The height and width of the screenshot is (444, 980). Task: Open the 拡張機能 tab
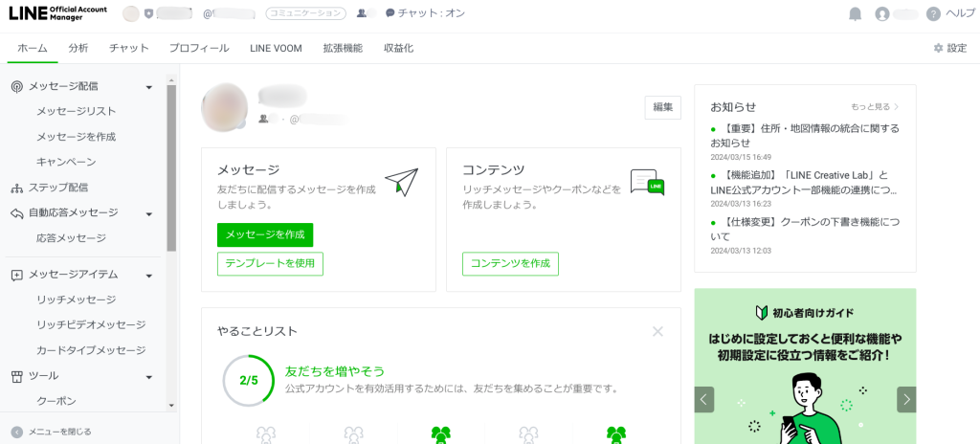click(x=343, y=48)
